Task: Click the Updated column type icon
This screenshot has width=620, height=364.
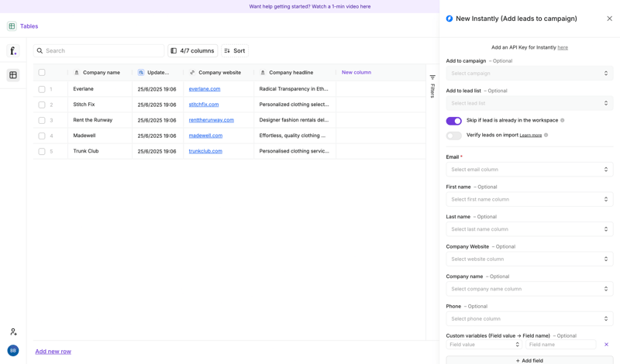Action: pyautogui.click(x=141, y=72)
